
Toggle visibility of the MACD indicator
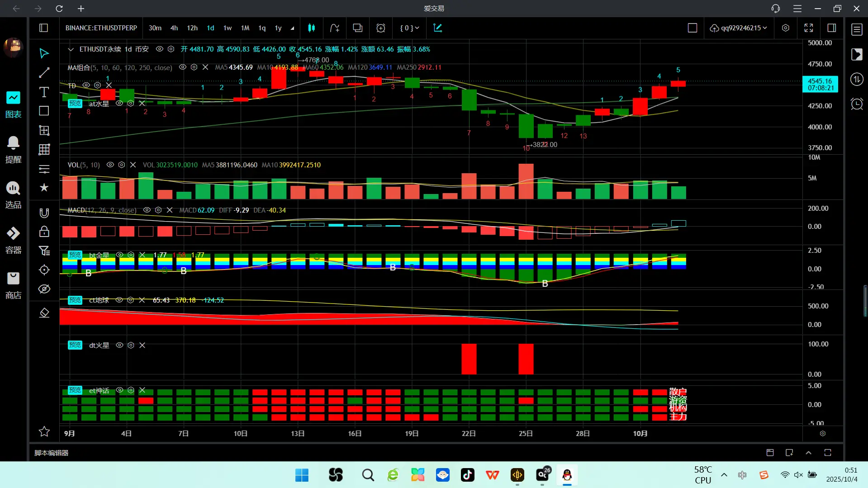click(147, 210)
